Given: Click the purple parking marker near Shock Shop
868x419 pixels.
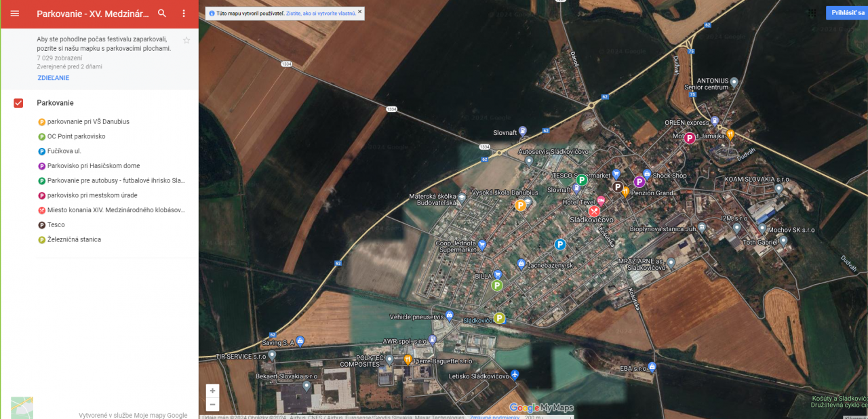Looking at the screenshot, I should click(639, 182).
